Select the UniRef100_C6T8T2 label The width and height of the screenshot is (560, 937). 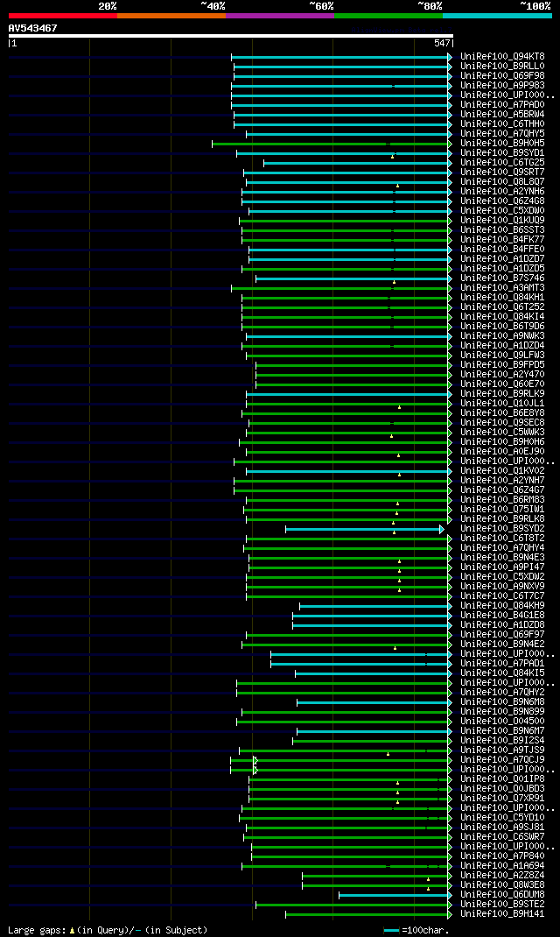[502, 539]
